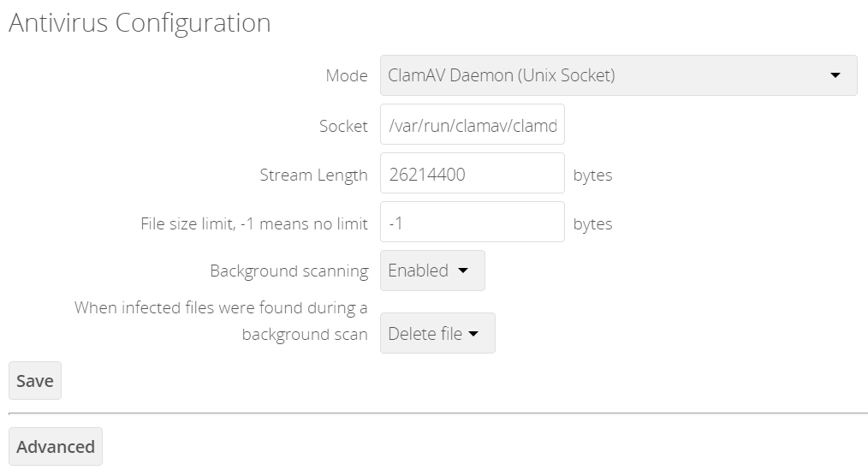The width and height of the screenshot is (868, 476).
Task: Select the File size limit input field
Action: click(x=472, y=223)
